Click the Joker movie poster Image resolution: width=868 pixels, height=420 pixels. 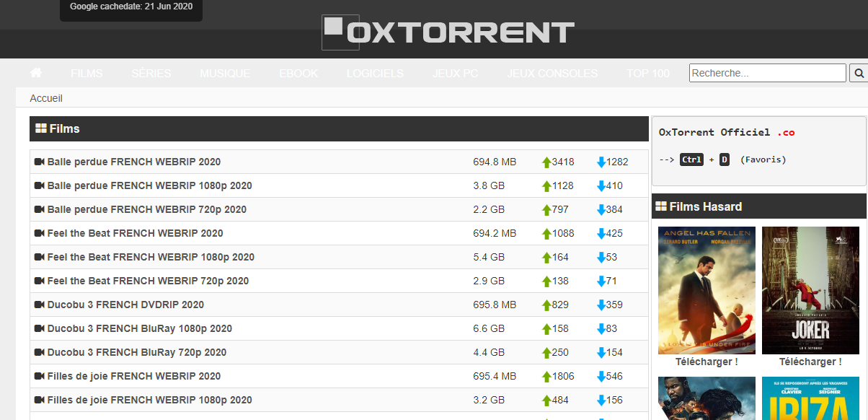pos(810,290)
